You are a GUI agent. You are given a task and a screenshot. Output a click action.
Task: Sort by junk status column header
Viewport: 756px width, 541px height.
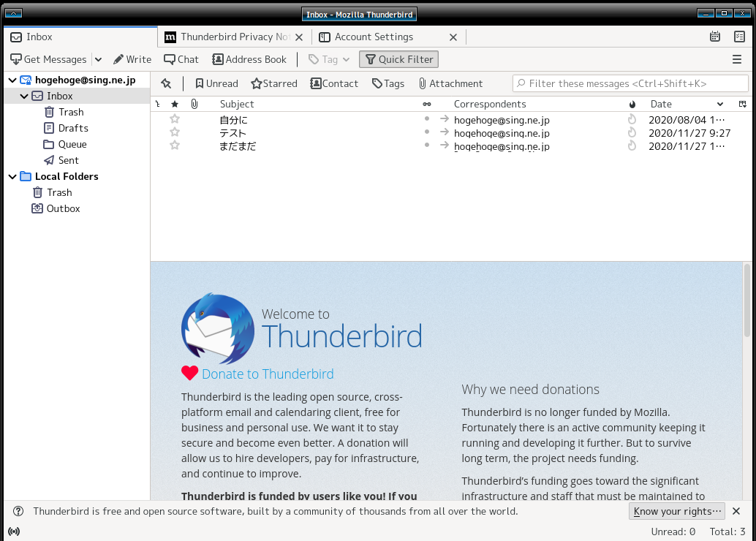pos(632,104)
